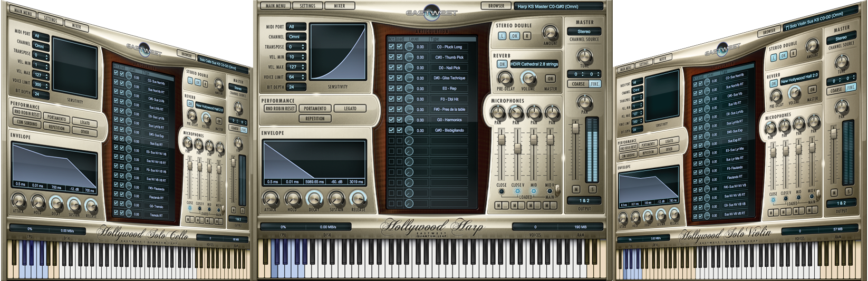Click the Stereo Double Amount knob in Harp
This screenshot has width=868, height=281.
pos(550,33)
